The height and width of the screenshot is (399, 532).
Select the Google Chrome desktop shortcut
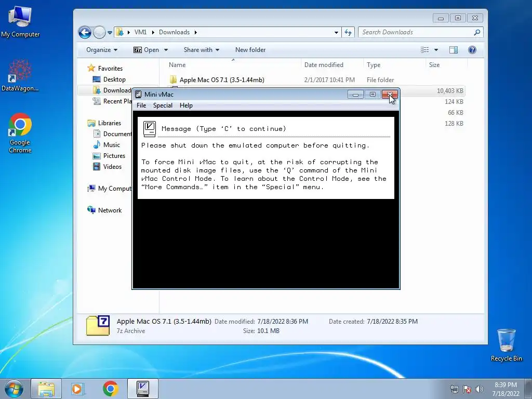click(20, 134)
